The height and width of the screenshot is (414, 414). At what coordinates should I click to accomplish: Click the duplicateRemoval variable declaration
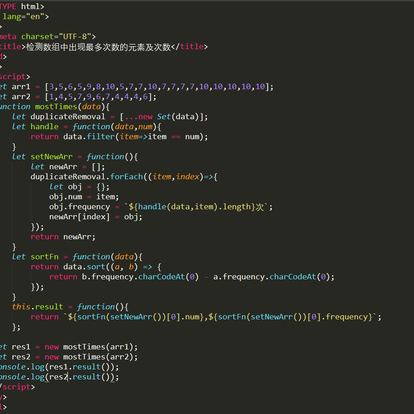(68, 117)
